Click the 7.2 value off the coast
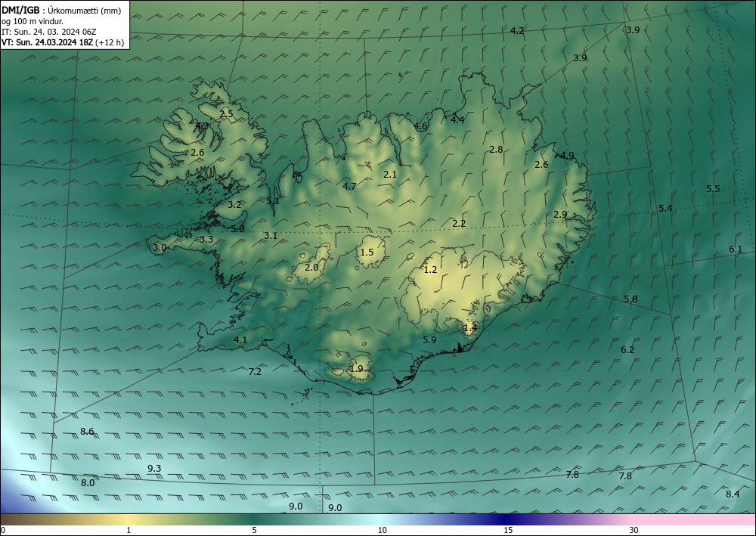The height and width of the screenshot is (536, 756). pos(255,372)
